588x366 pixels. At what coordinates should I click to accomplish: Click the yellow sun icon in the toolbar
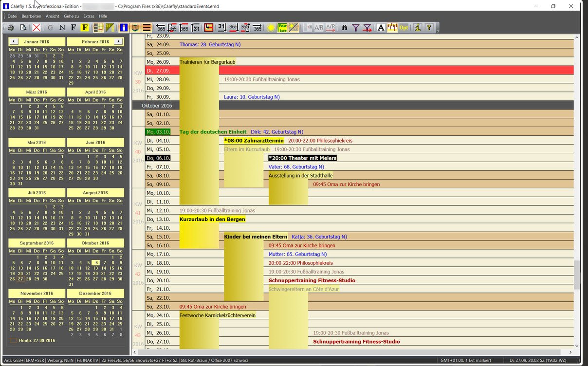[271, 28]
